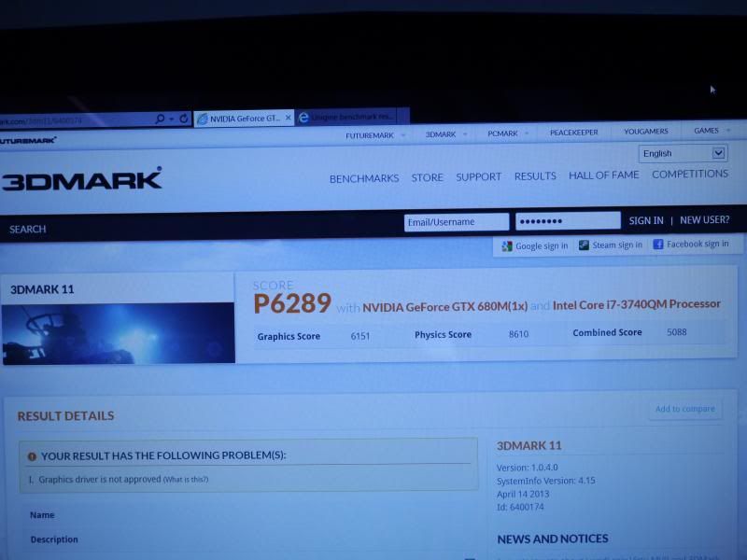
Task: Click the browser address bar URL
Action: pyautogui.click(x=40, y=121)
